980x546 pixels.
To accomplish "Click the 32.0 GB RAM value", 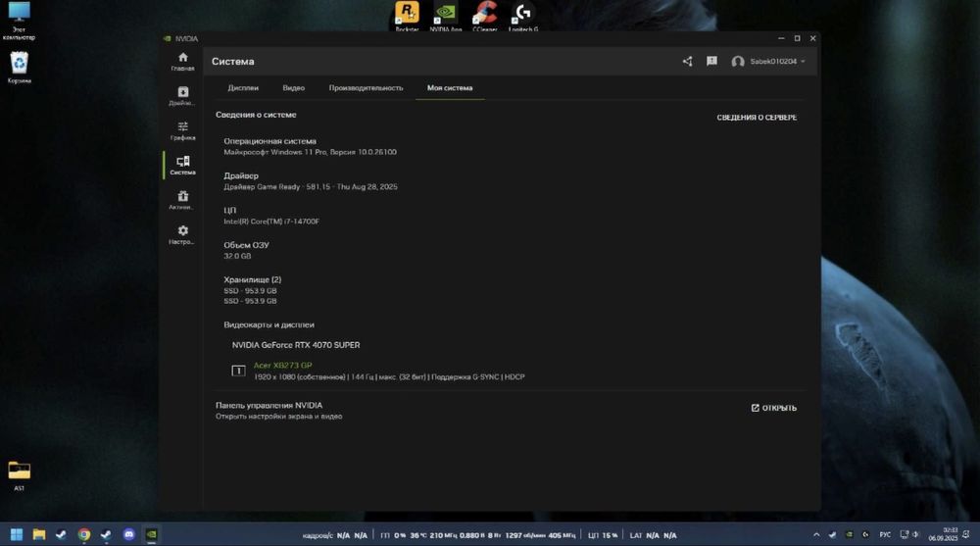I will 237,257.
